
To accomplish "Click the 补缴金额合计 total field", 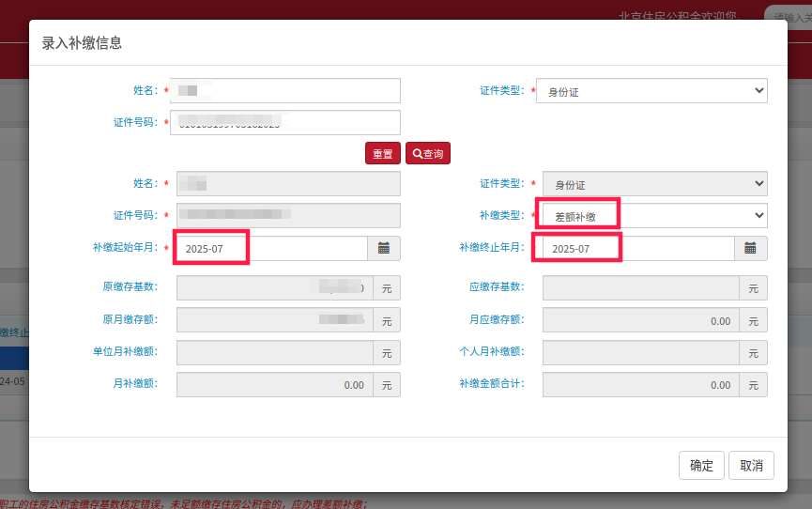I will coord(640,384).
